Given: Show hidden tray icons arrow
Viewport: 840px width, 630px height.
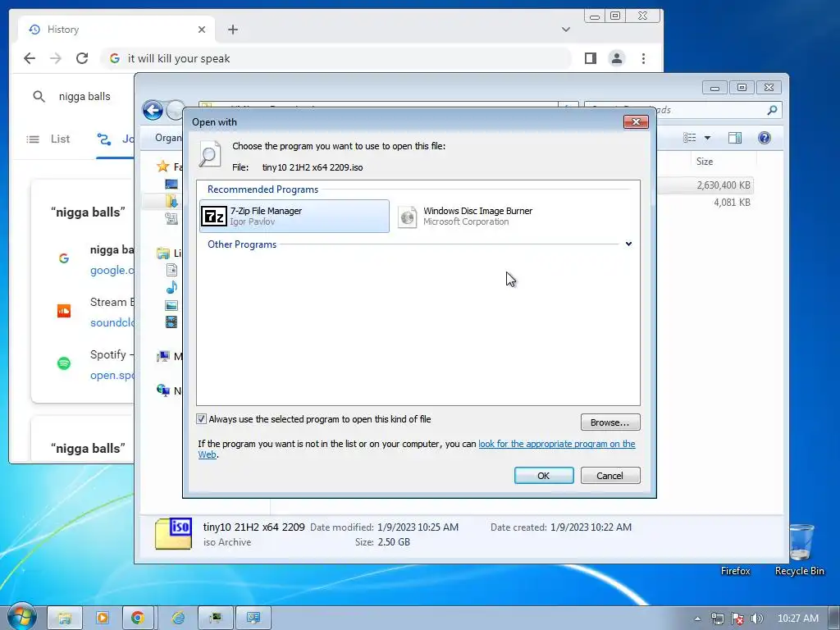Looking at the screenshot, I should tap(697, 619).
